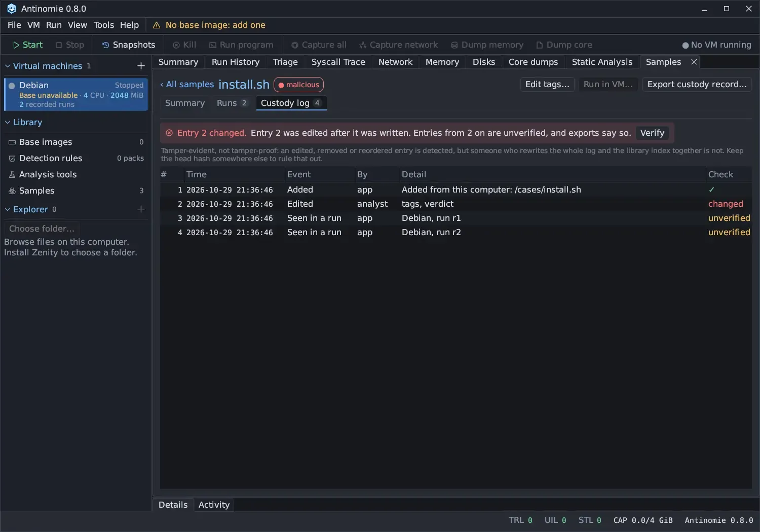Viewport: 760px width, 532px height.
Task: Select the Debian virtual machine entry
Action: [x=76, y=94]
